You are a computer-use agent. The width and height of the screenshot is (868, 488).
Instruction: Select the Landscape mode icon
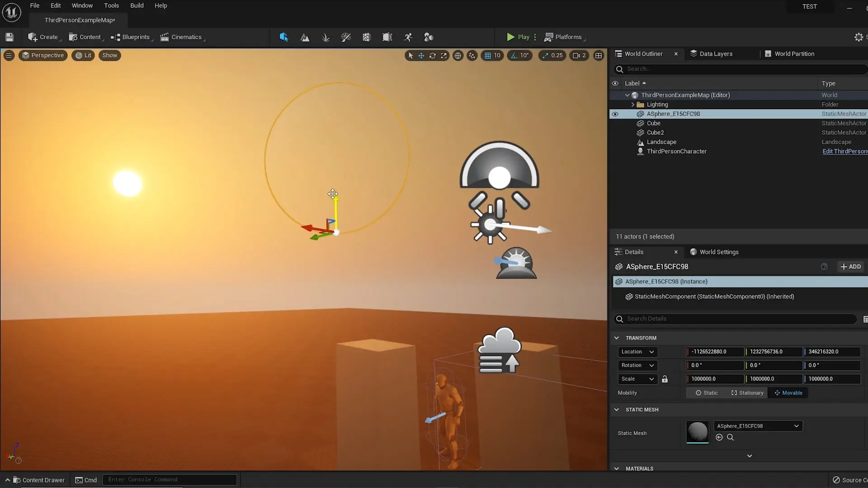point(305,38)
